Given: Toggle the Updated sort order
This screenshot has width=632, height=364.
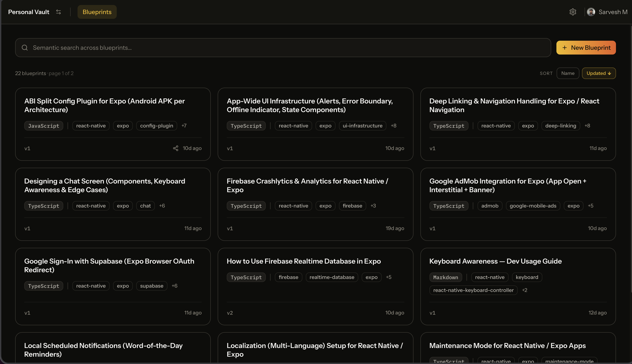Looking at the screenshot, I should coord(599,73).
